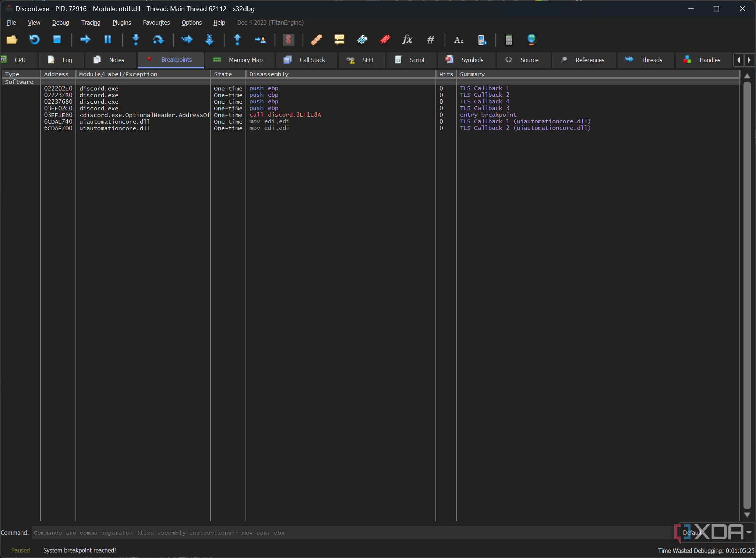Select the entry breakpoint row
This screenshot has height=558, width=756.
(371, 115)
